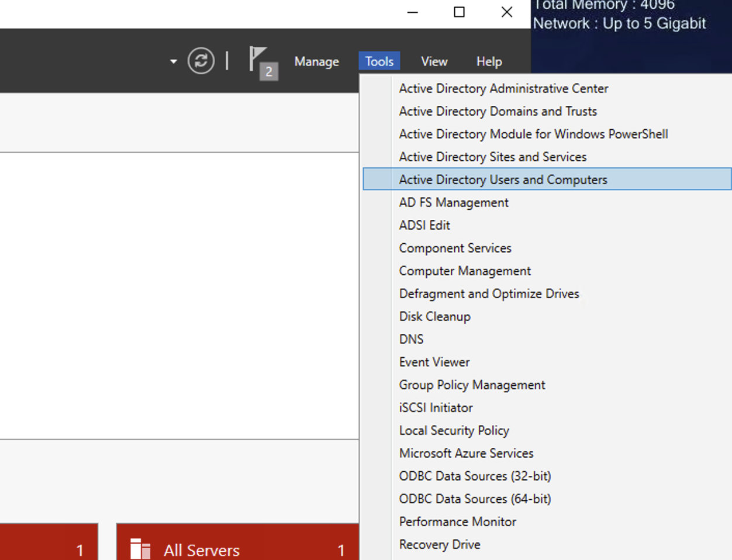Select Active Directory Users and Computers
This screenshot has width=732, height=560.
click(547, 179)
